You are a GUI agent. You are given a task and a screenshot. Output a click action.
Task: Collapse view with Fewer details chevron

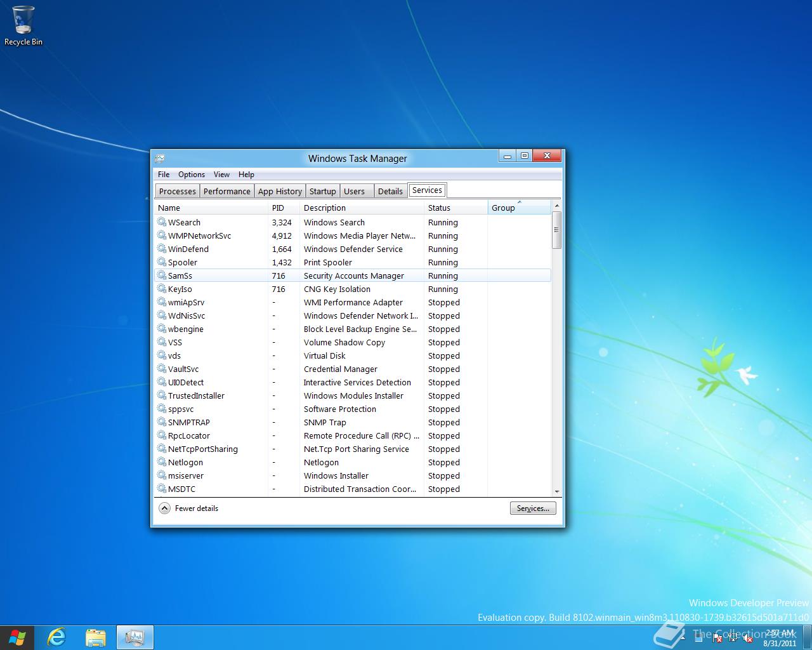(x=164, y=508)
